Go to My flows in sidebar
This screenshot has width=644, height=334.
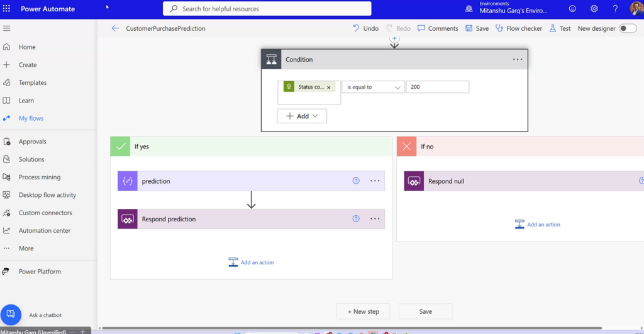(31, 118)
